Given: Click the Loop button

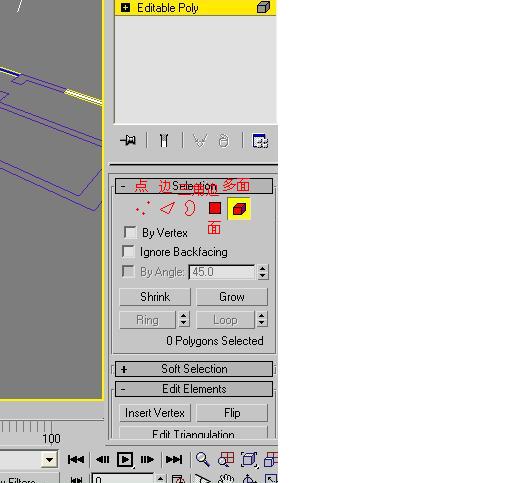Looking at the screenshot, I should click(225, 320).
